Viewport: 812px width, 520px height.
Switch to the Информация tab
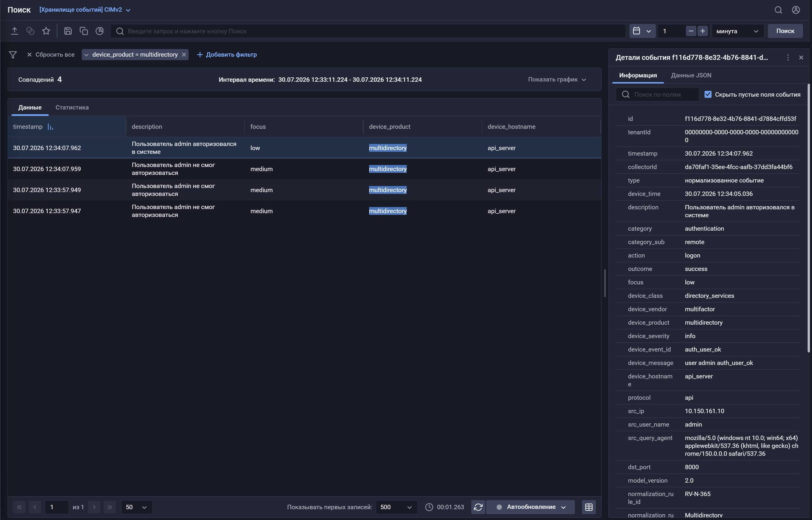pyautogui.click(x=638, y=75)
